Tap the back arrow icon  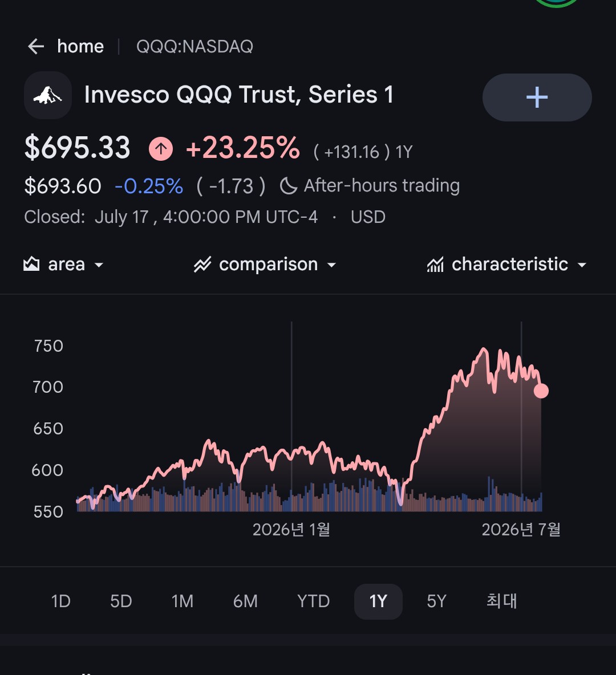click(x=36, y=47)
